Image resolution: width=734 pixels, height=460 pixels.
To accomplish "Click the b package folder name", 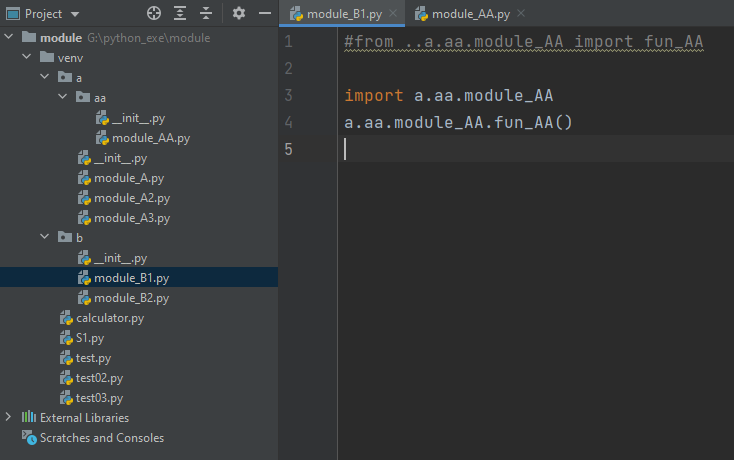I will tap(79, 238).
